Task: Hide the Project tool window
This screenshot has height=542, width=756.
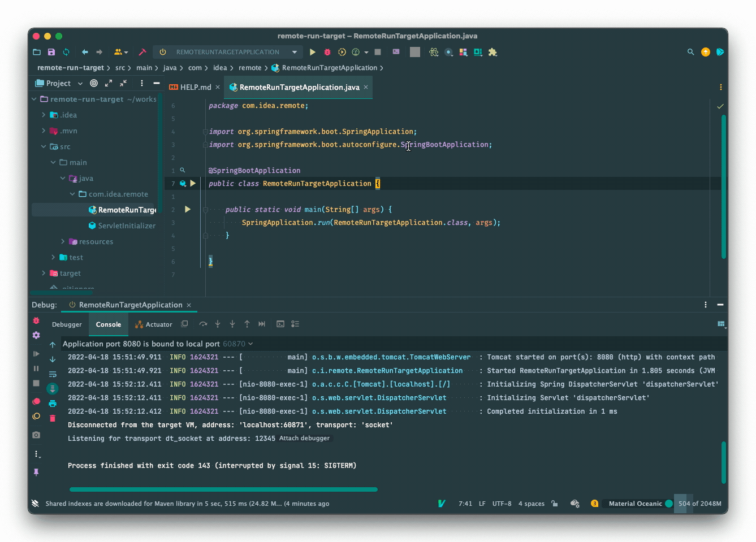Action: [157, 83]
